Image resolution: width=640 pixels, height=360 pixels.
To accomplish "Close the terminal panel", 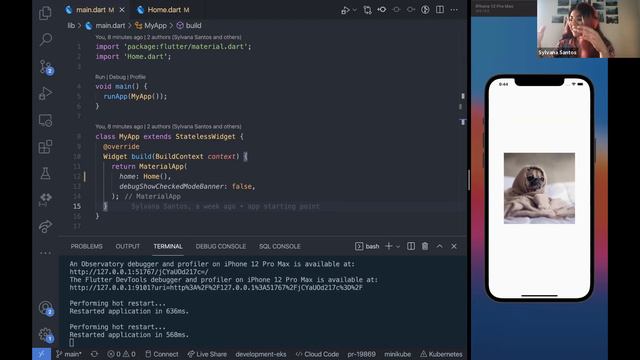I will click(453, 246).
